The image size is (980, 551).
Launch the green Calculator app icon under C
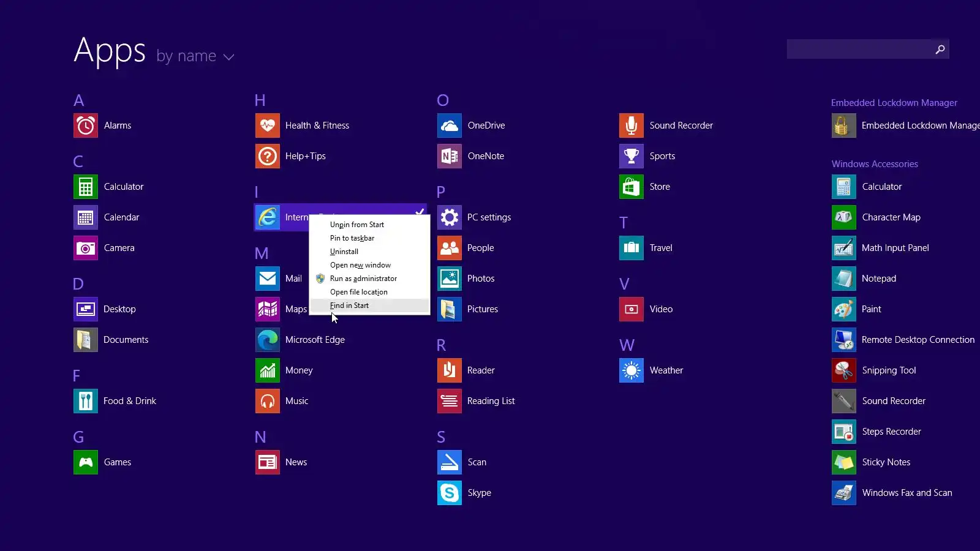(x=86, y=187)
